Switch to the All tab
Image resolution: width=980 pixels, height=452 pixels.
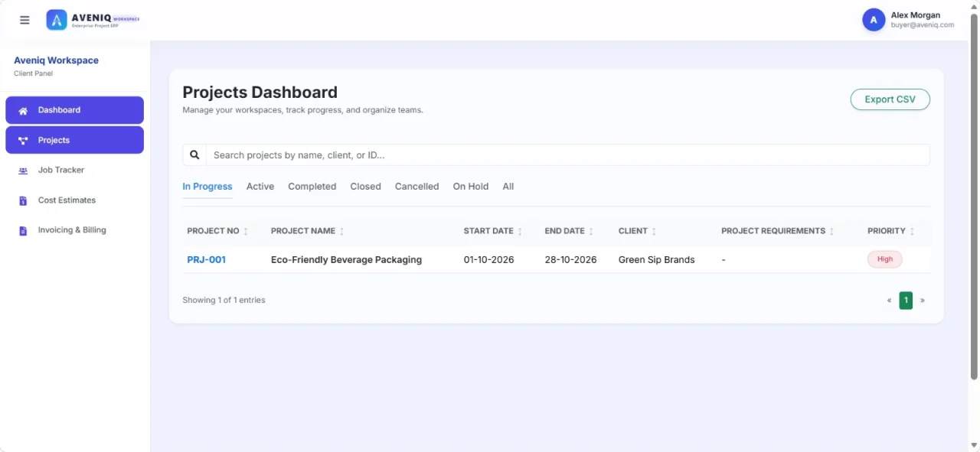click(508, 187)
